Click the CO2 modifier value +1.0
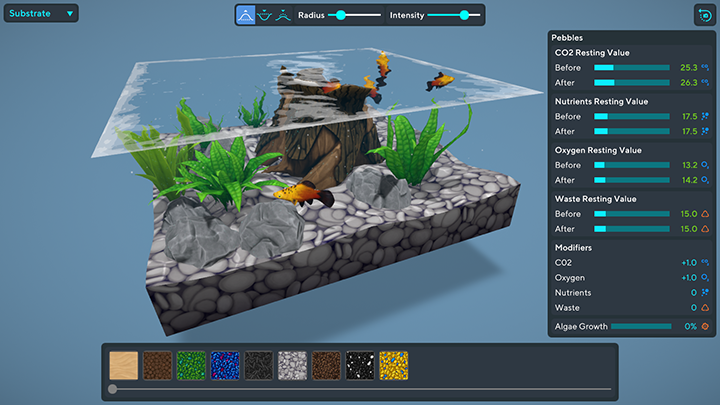Viewport: 720px width, 405px height. tap(689, 263)
